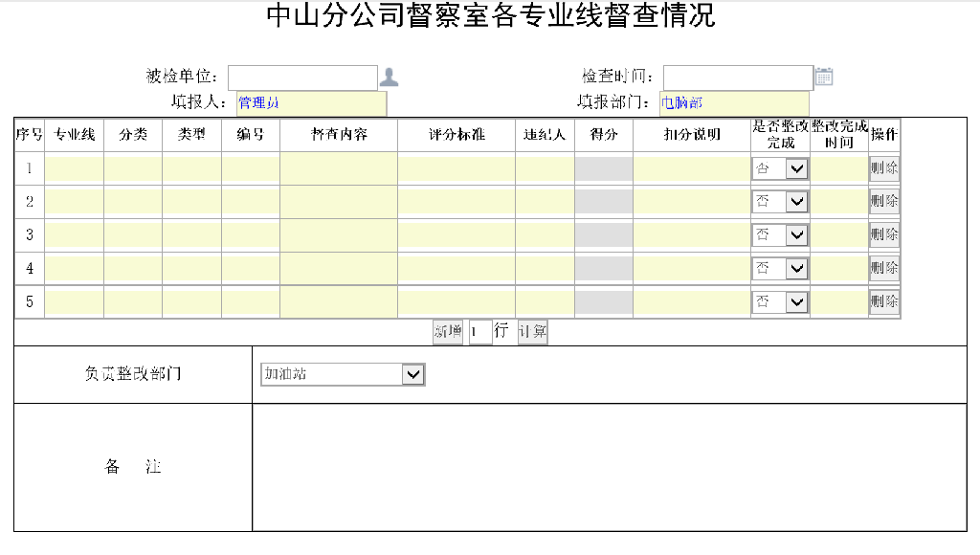Click the row count field beside 新增
Viewport: 980px width, 555px height.
tap(479, 332)
